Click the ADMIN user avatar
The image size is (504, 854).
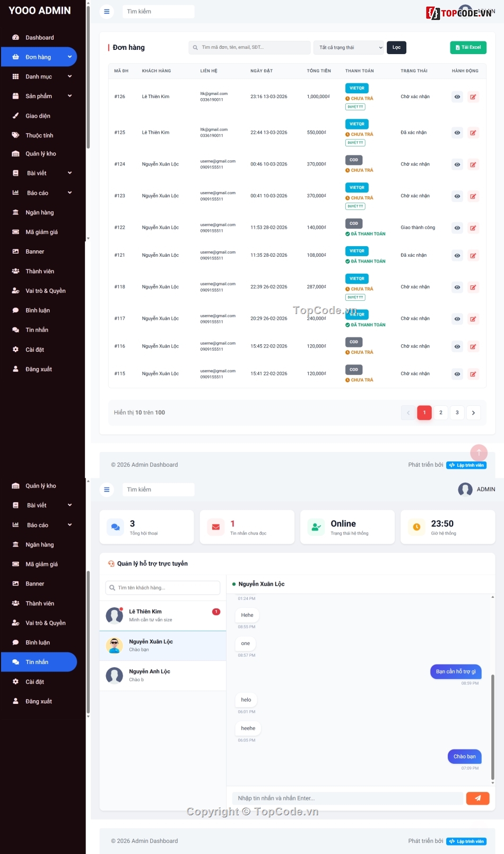click(465, 490)
